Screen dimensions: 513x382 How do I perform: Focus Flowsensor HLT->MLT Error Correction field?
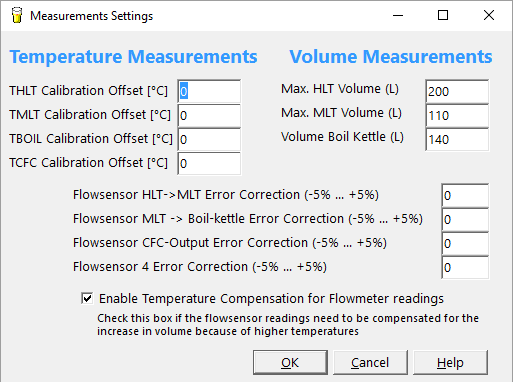465,195
